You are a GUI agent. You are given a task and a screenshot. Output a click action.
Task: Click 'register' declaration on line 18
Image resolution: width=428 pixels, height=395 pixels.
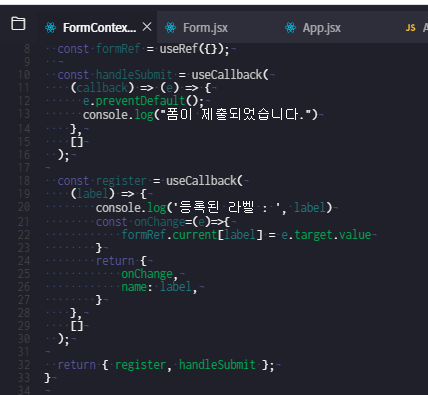[121, 181]
